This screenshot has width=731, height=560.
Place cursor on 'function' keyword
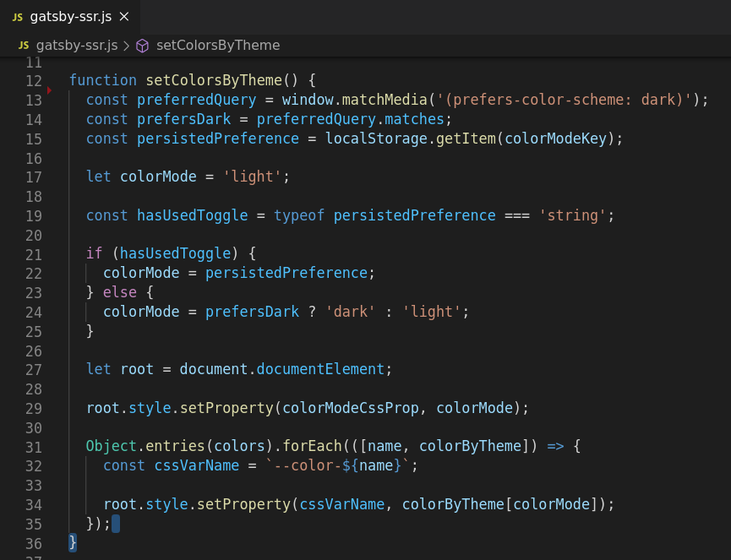click(103, 80)
